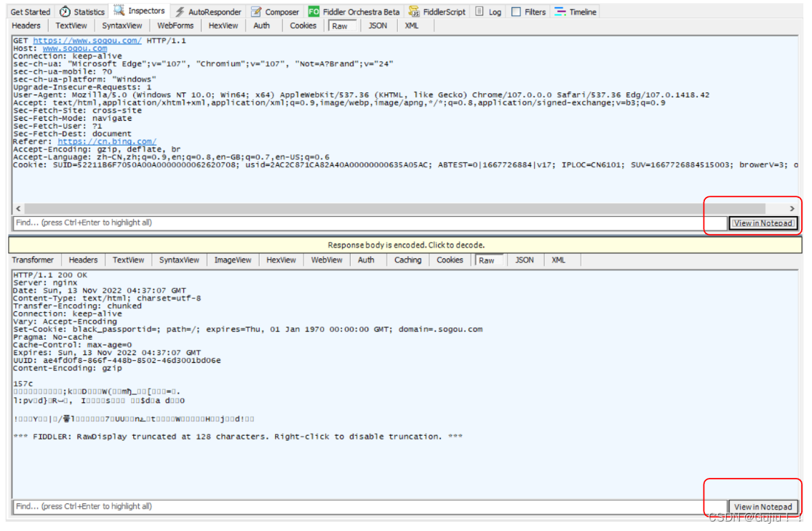812x531 pixels.
Task: Select response JSON inspector tab
Action: (524, 260)
